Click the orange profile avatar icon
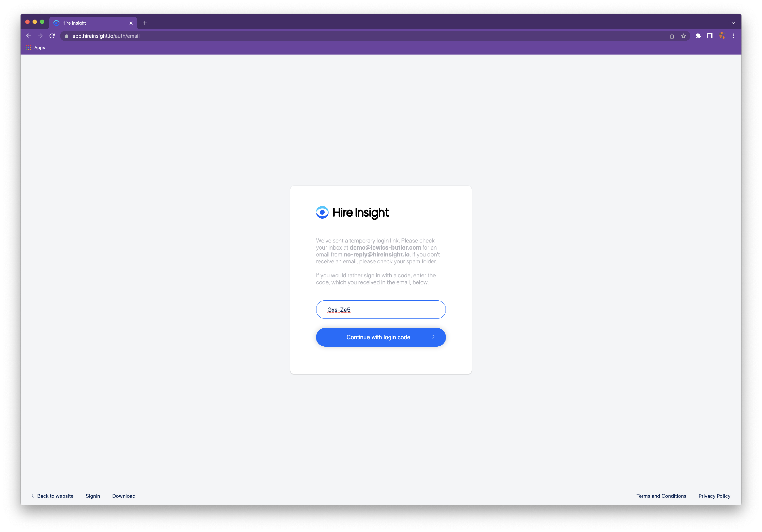Screen dimensions: 762x532 pyautogui.click(x=722, y=36)
